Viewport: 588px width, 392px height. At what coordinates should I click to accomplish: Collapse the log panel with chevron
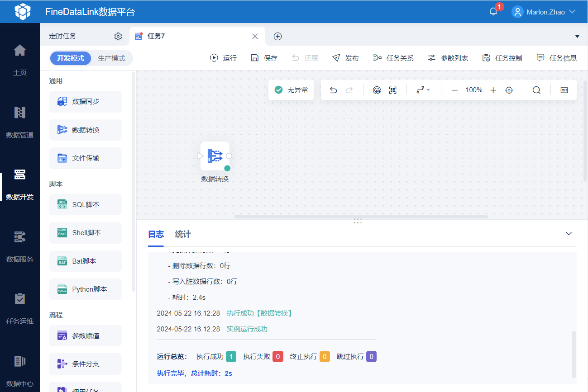click(569, 234)
